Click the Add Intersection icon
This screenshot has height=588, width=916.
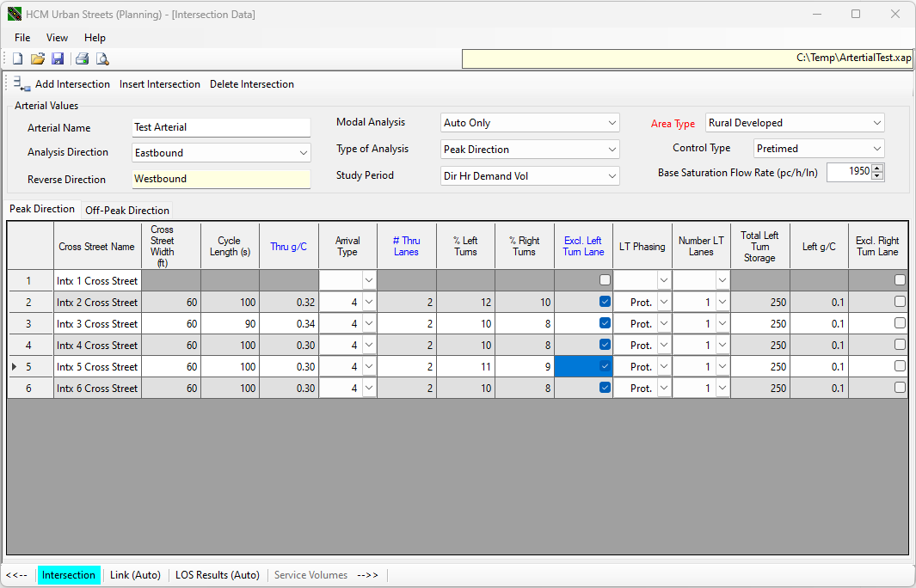[x=22, y=84]
